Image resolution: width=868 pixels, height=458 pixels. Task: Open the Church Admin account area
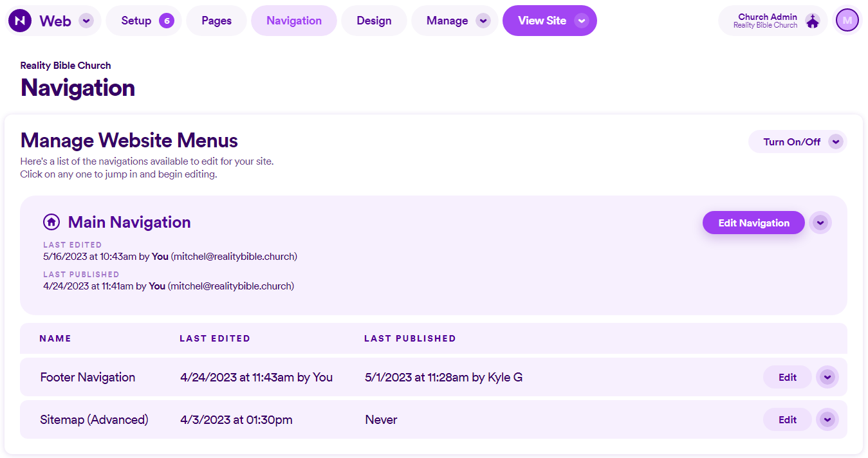pyautogui.click(x=768, y=20)
